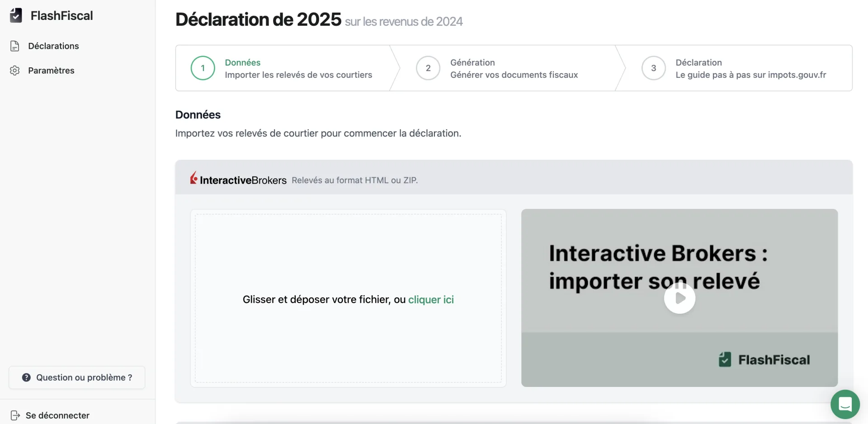
Task: Click 'Générer vos documents fiscaux' text
Action: (514, 75)
